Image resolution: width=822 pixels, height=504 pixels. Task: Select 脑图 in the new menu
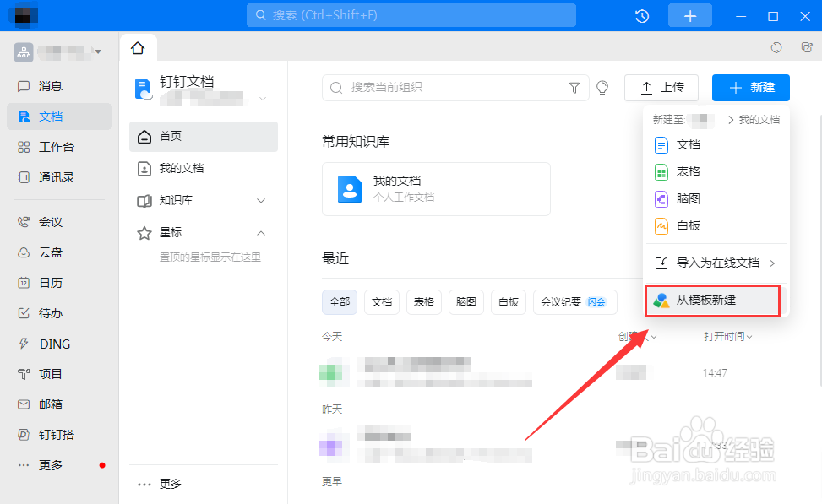[716, 199]
